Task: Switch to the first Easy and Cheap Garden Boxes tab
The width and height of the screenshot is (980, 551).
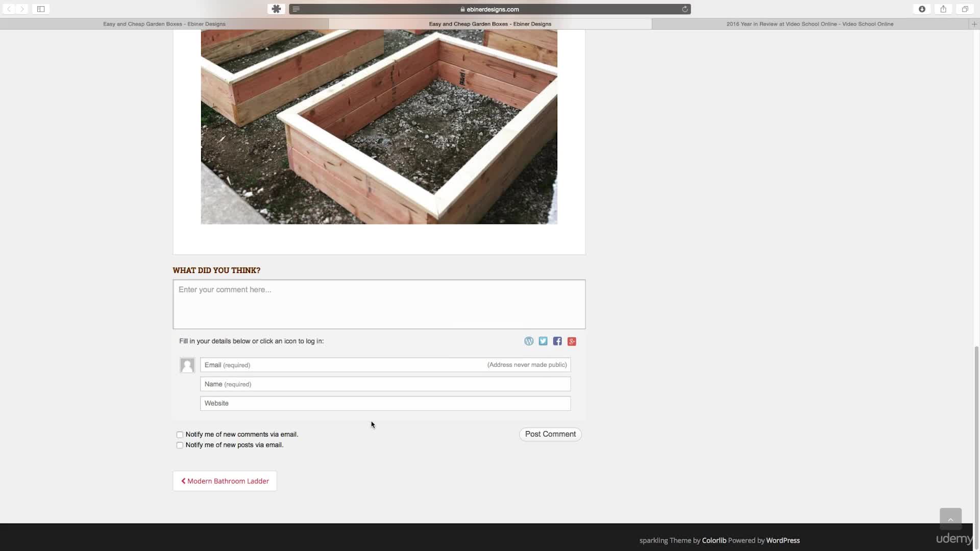Action: pyautogui.click(x=164, y=24)
